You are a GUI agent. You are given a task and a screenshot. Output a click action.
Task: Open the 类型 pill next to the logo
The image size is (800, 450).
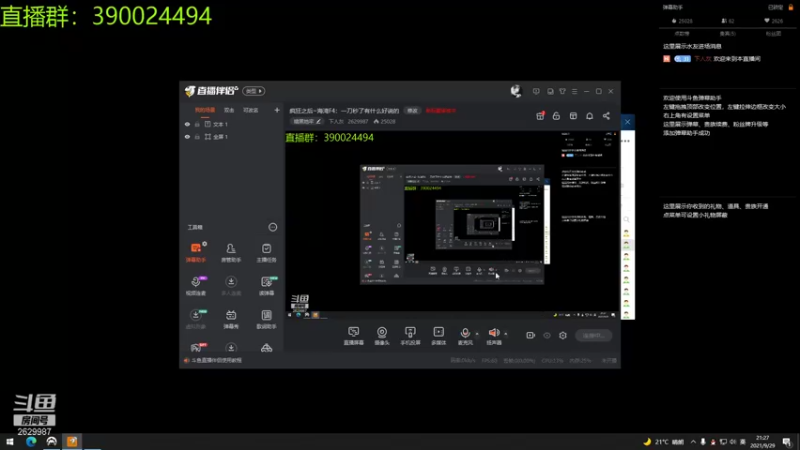point(254,91)
